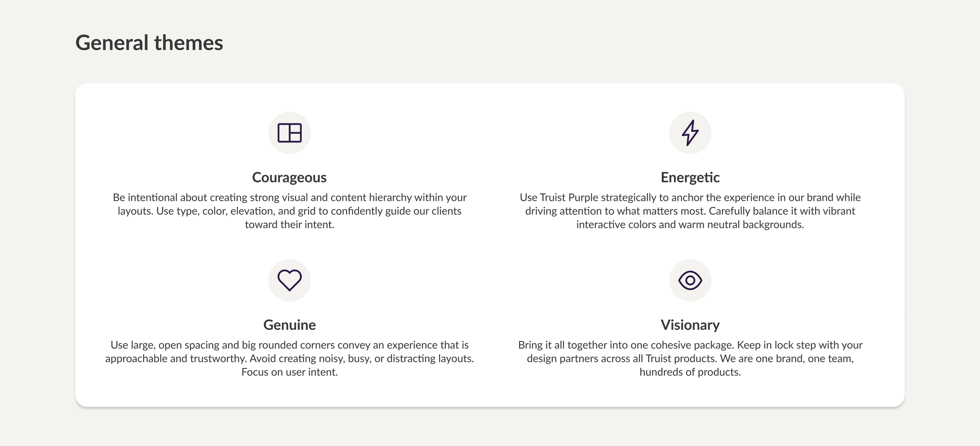Viewport: 980px width, 446px height.
Task: Click the Genuine description about rounded corners
Action: [x=289, y=358]
